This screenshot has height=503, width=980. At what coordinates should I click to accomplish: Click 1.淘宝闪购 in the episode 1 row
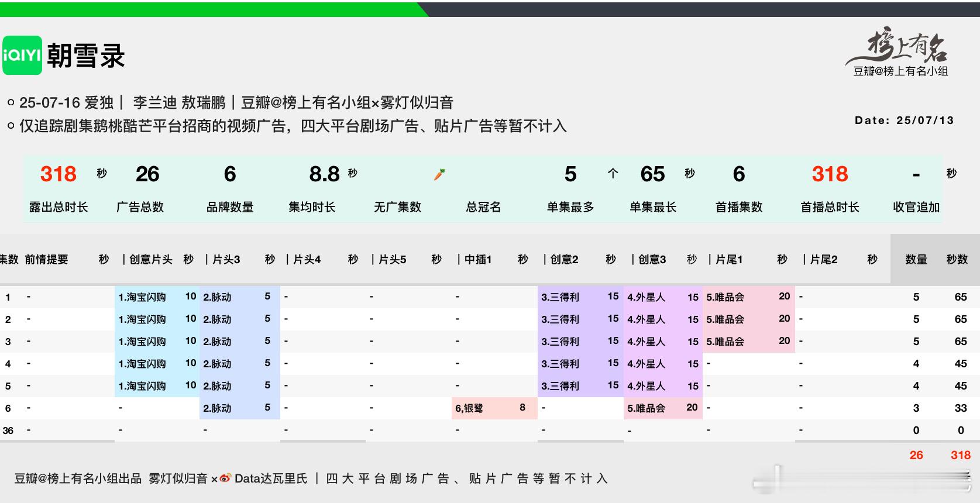[x=142, y=297]
